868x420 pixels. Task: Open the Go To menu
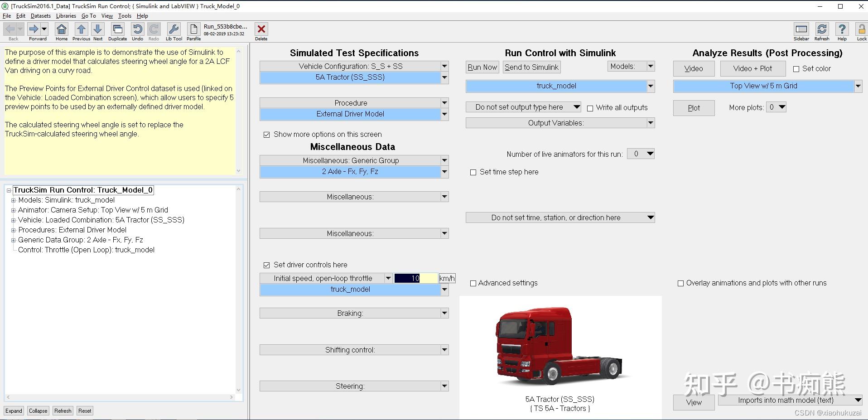tap(89, 15)
